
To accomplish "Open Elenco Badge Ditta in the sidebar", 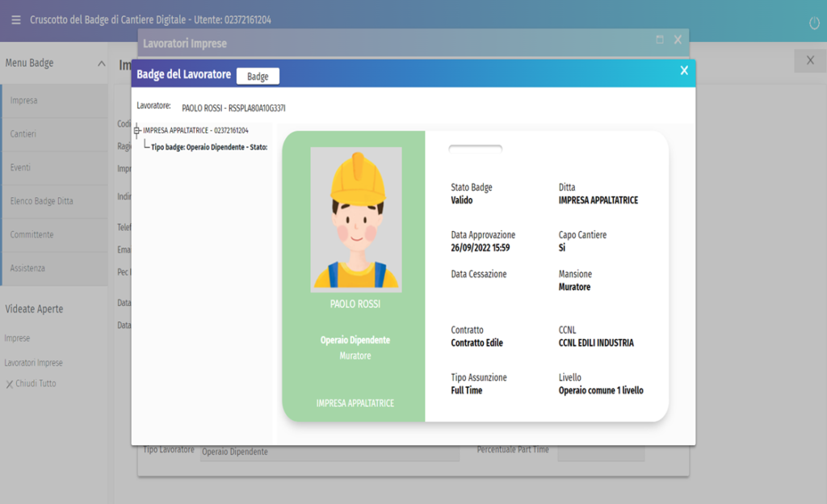I will (x=42, y=201).
